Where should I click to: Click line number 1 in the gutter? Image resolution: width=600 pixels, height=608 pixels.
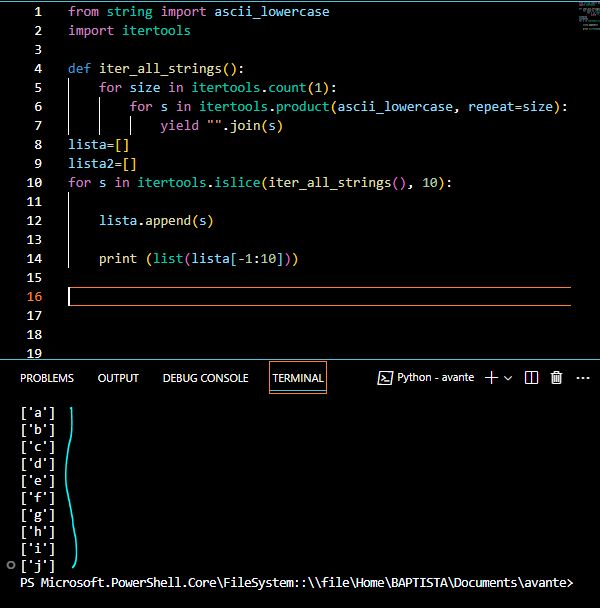pos(38,12)
